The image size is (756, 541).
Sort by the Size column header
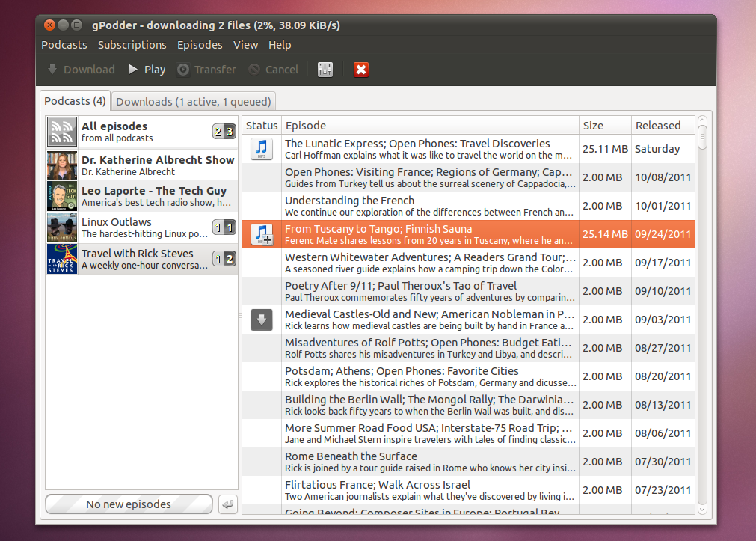pos(605,126)
